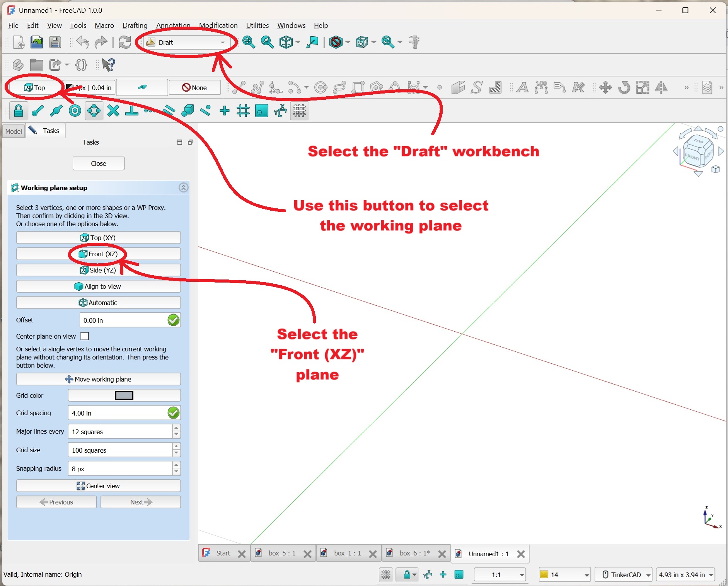Viewport: 728px width, 586px height.
Task: Click the Grid spacing input field
Action: [x=117, y=413]
